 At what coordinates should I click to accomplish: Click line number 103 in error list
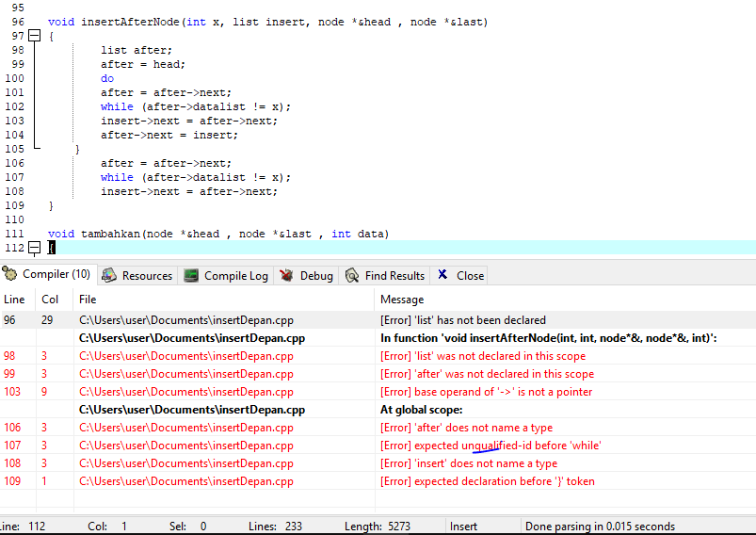tap(12, 392)
